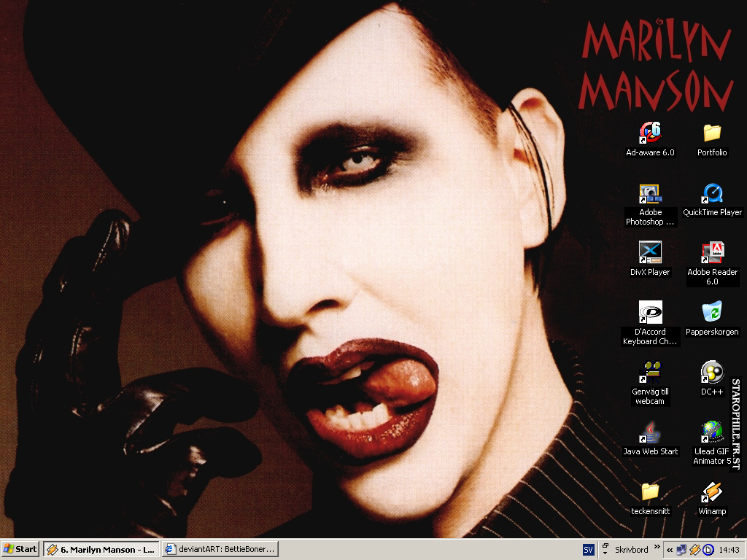The width and height of the screenshot is (747, 560).
Task: Expand the Skrivbord toolbar overflow chevron
Action: pos(657,547)
